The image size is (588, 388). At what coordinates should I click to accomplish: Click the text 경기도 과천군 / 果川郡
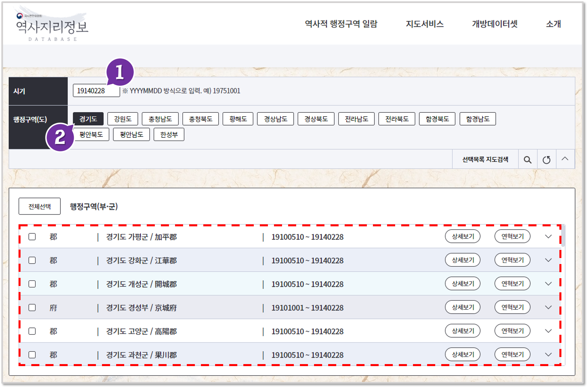pos(141,355)
